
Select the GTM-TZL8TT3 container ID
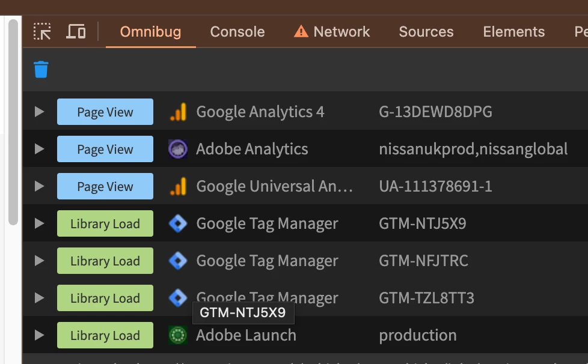tap(426, 298)
